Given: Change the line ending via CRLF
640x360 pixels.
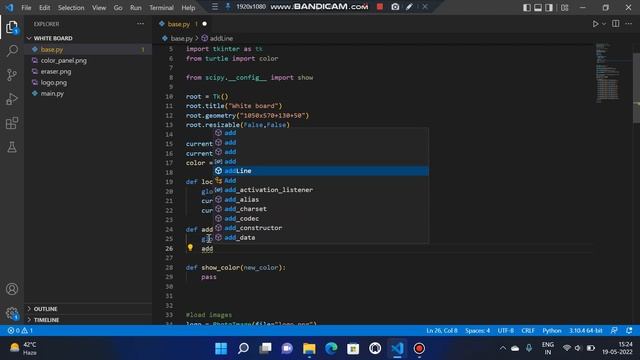Looking at the screenshot, I should [528, 331].
